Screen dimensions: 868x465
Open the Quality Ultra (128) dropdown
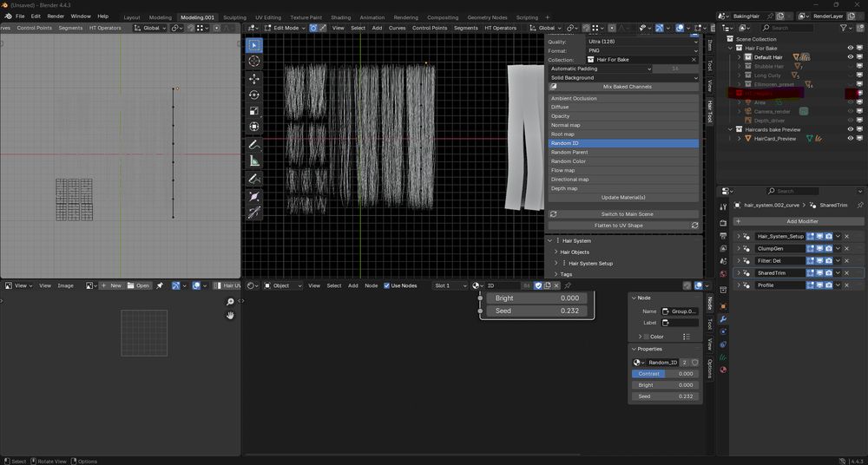[642, 42]
